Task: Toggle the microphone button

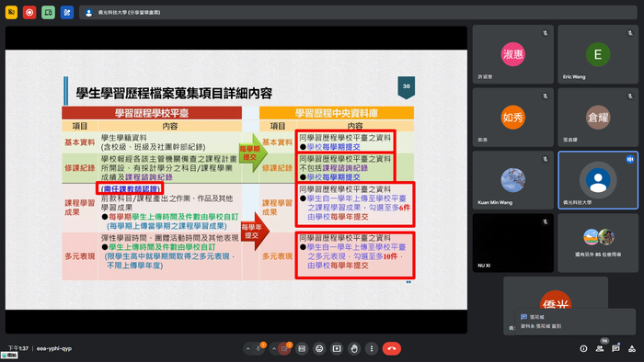Action: tap(259, 348)
